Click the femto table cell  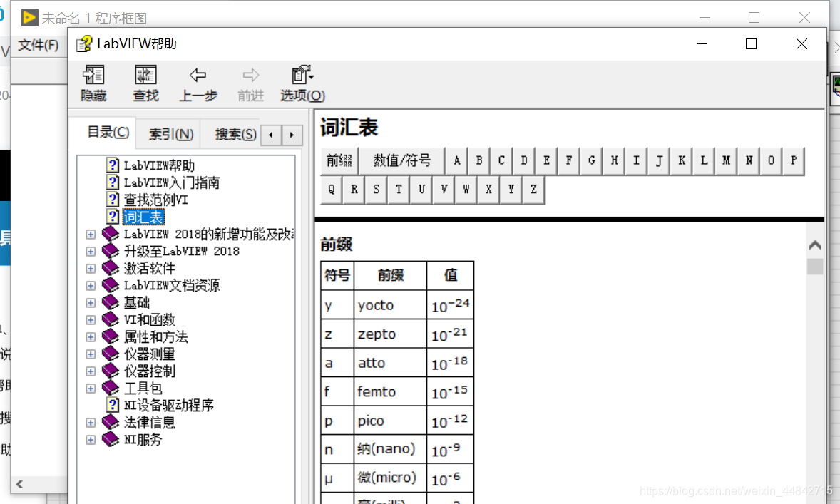pyautogui.click(x=391, y=392)
